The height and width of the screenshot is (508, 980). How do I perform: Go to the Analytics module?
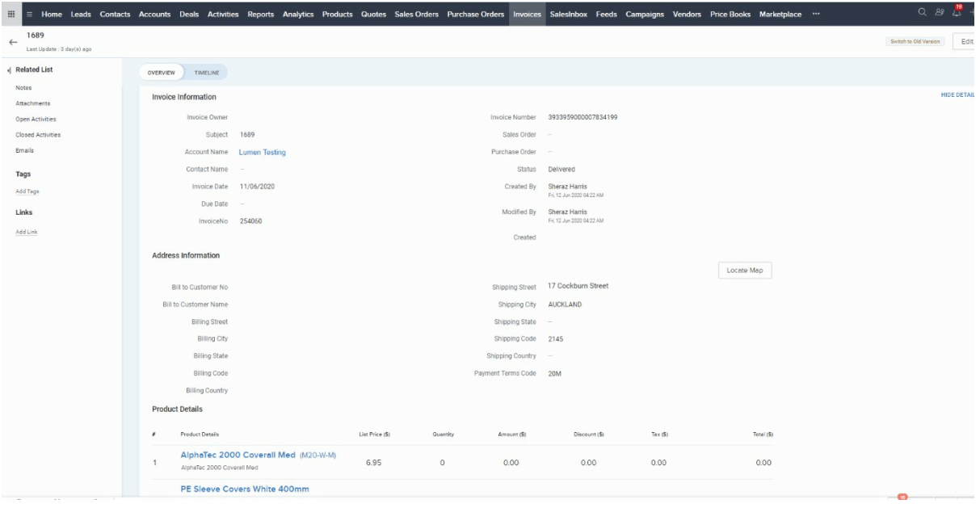tap(298, 14)
